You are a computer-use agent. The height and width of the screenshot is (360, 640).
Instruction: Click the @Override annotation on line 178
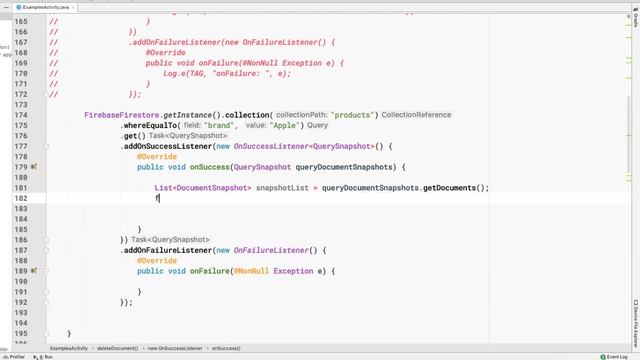157,157
